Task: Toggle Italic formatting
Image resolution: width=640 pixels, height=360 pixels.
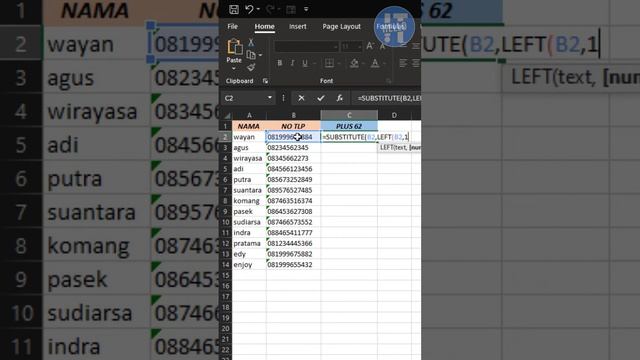Action: pyautogui.click(x=292, y=63)
